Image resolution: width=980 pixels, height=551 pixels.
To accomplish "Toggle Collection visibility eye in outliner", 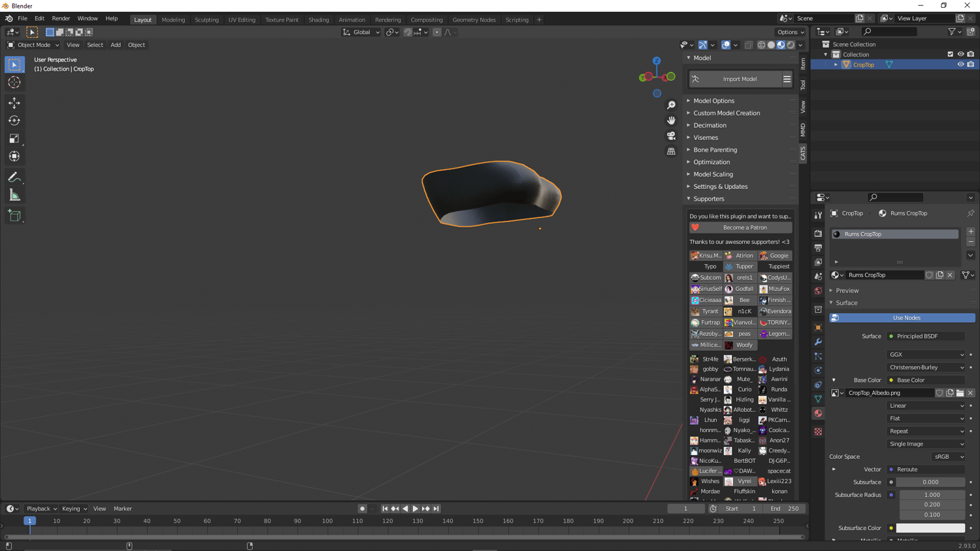I will click(960, 54).
